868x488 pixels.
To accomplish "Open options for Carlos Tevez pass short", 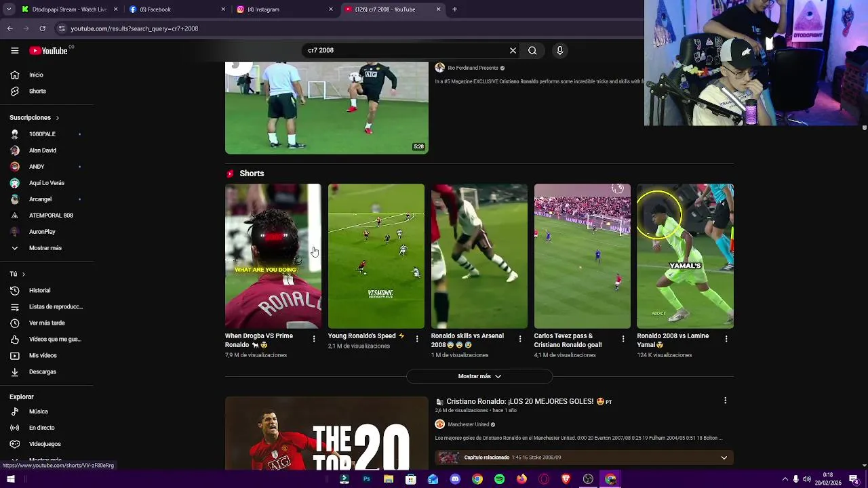I will coord(623,339).
